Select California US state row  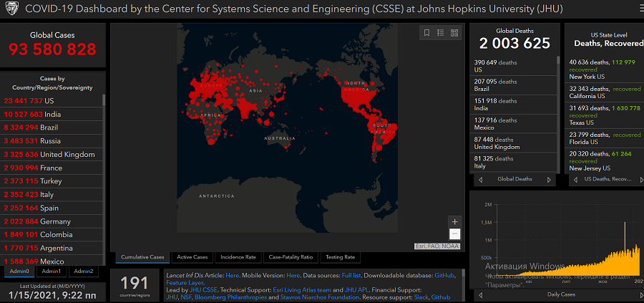click(606, 92)
